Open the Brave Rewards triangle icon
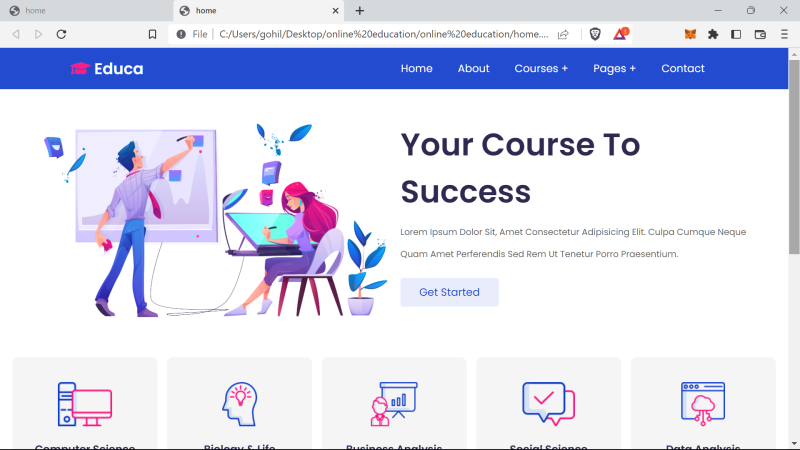This screenshot has width=800, height=450. (x=620, y=34)
